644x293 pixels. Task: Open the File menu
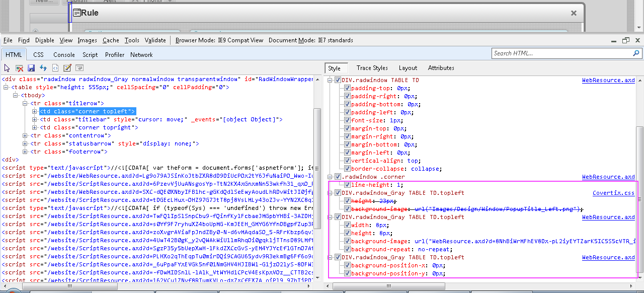pyautogui.click(x=8, y=40)
